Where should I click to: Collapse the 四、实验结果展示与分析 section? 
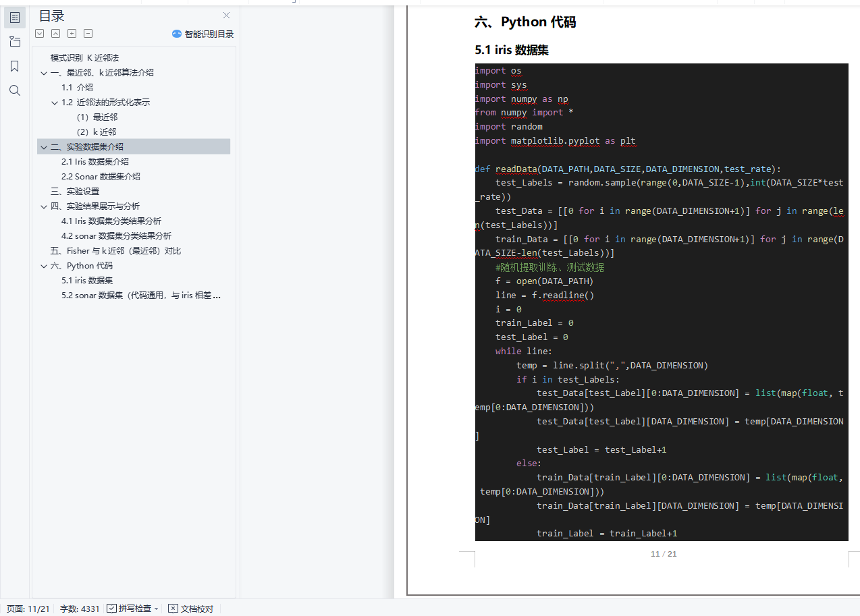[x=44, y=206]
